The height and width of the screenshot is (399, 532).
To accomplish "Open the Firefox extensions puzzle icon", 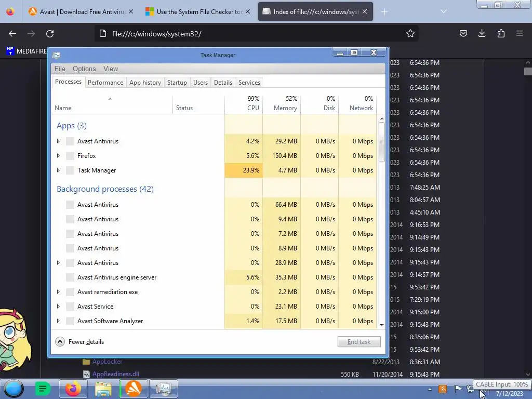I will pyautogui.click(x=501, y=33).
